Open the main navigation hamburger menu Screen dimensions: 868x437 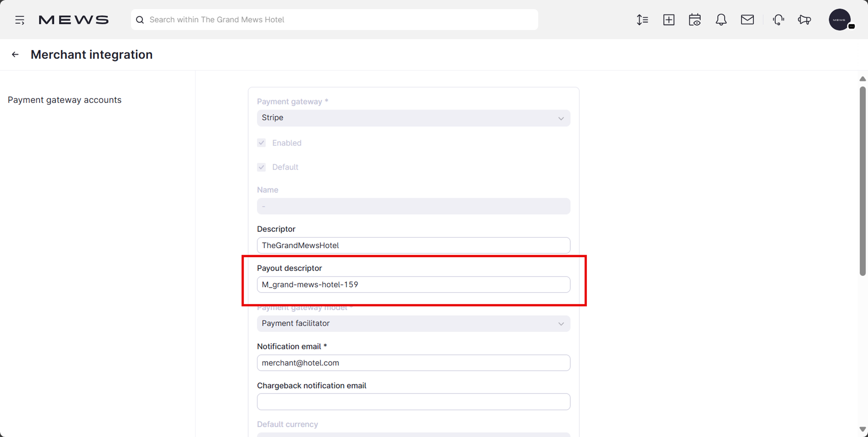[20, 20]
